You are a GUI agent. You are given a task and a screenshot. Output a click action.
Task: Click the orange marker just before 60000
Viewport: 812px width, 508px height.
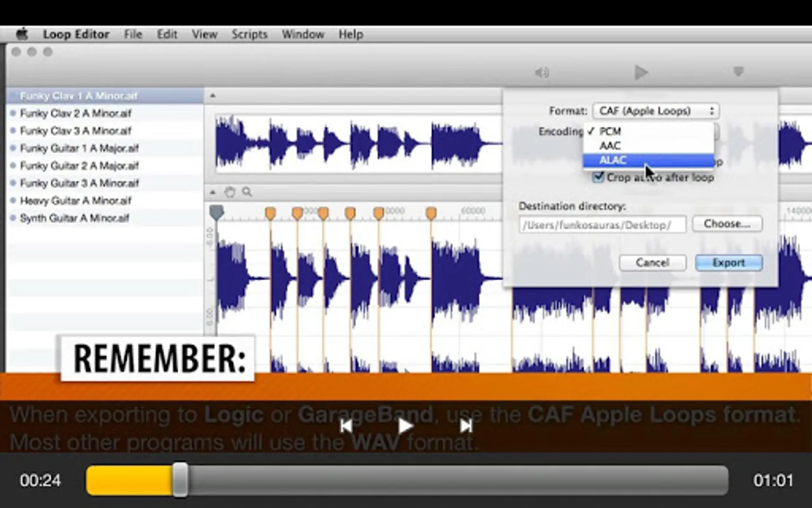(x=431, y=213)
